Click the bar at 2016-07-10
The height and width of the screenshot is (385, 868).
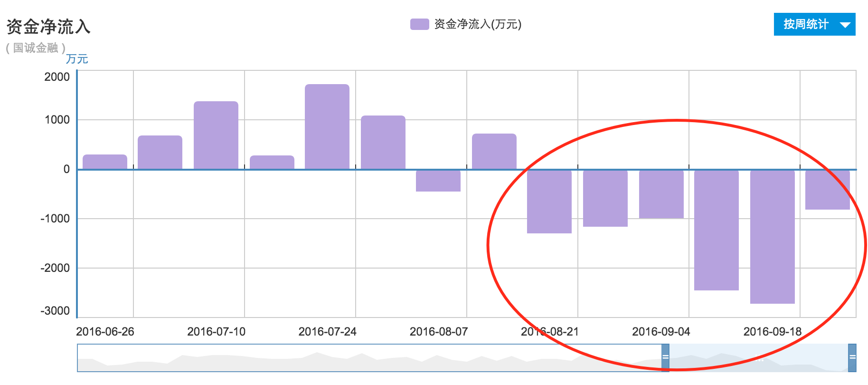pyautogui.click(x=216, y=135)
